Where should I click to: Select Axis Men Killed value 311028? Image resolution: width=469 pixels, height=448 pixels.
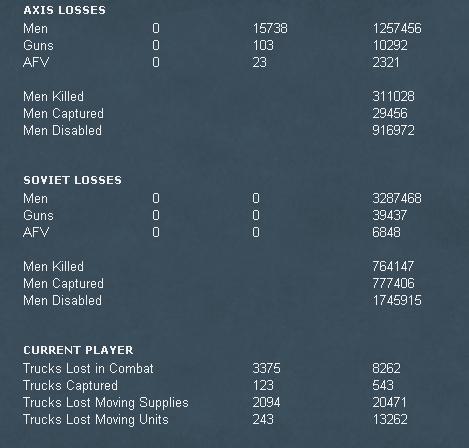[x=393, y=96]
